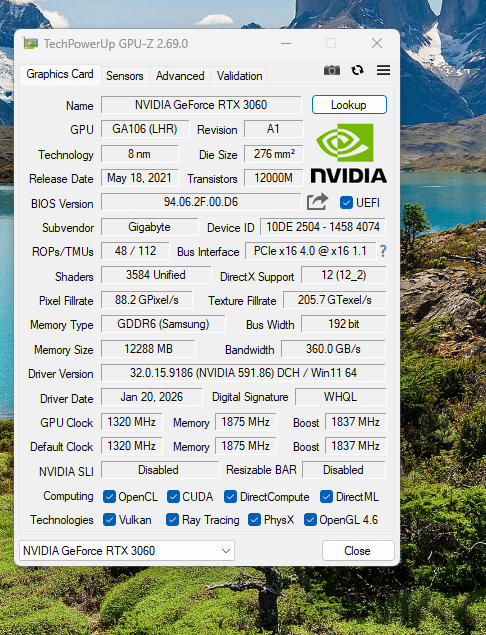Click the Shaders value 3584 Unified
The height and width of the screenshot is (635, 486).
pos(156,275)
